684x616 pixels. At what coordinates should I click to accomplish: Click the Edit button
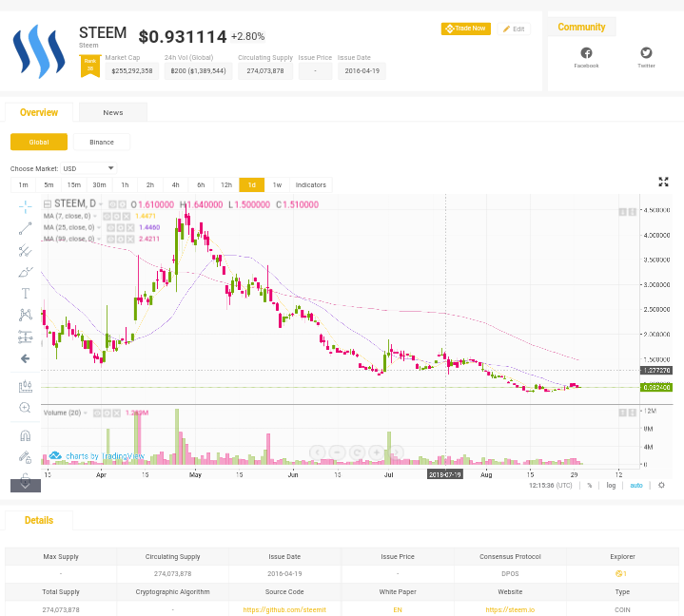point(514,29)
